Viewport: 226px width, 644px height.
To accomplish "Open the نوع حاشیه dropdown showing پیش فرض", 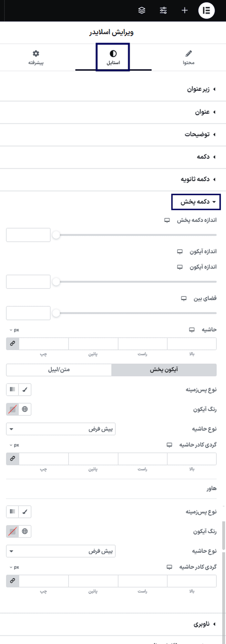I will tap(61, 429).
